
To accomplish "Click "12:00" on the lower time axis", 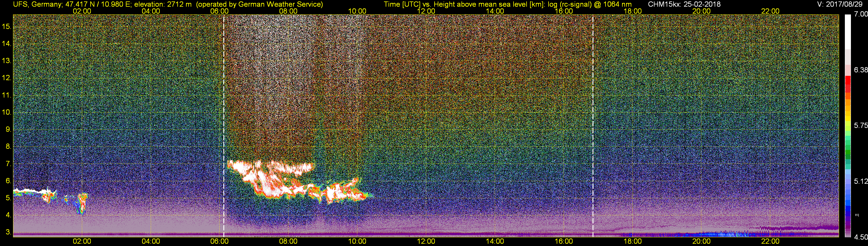I will [x=426, y=241].
